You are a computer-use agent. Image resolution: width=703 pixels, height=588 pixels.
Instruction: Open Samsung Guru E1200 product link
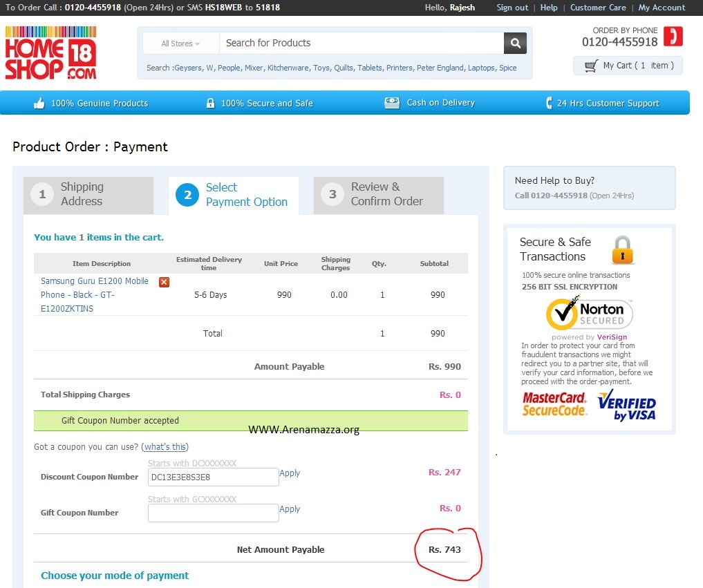(95, 295)
